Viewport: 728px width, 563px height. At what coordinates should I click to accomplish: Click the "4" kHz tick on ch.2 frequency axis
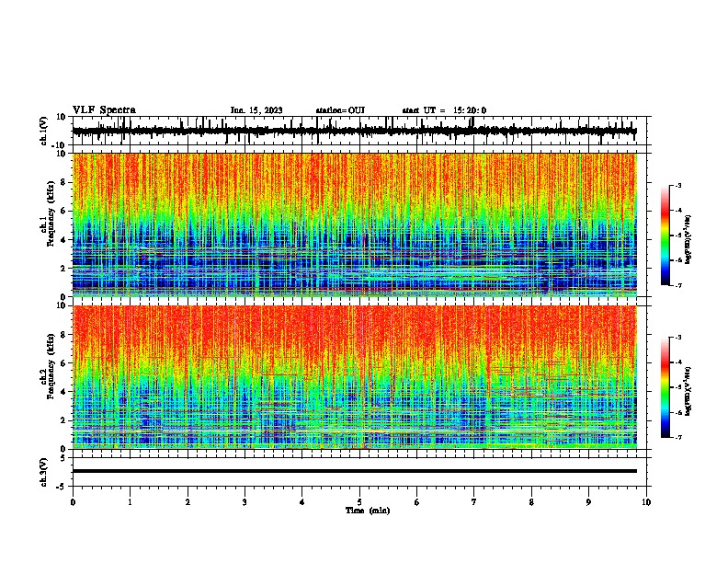(x=63, y=392)
